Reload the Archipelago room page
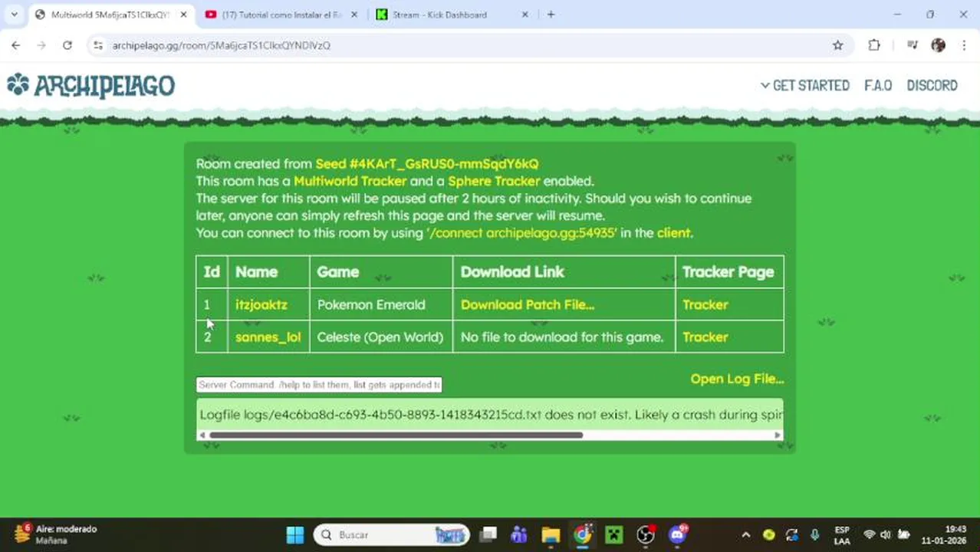 [67, 45]
